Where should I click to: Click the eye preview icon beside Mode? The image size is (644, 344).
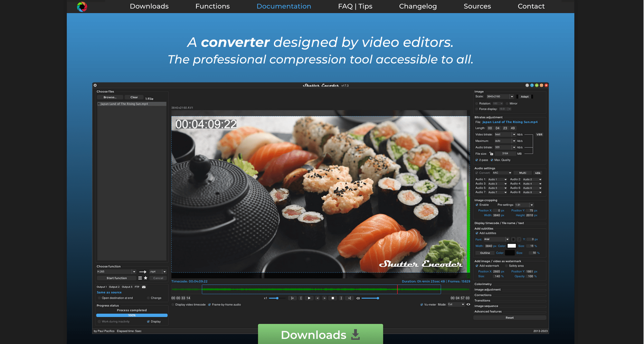click(468, 304)
